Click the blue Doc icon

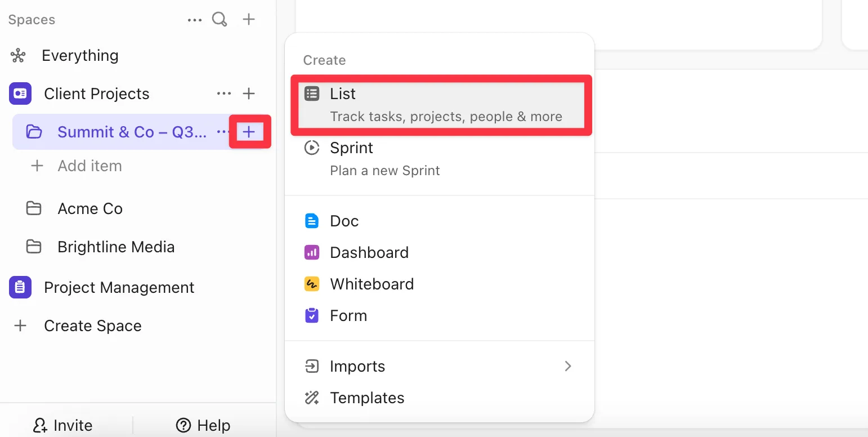312,221
